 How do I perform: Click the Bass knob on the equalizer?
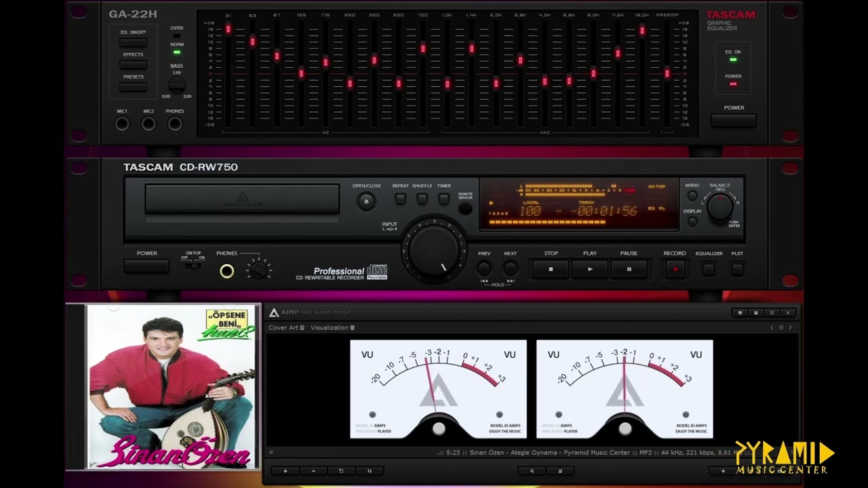[x=176, y=85]
